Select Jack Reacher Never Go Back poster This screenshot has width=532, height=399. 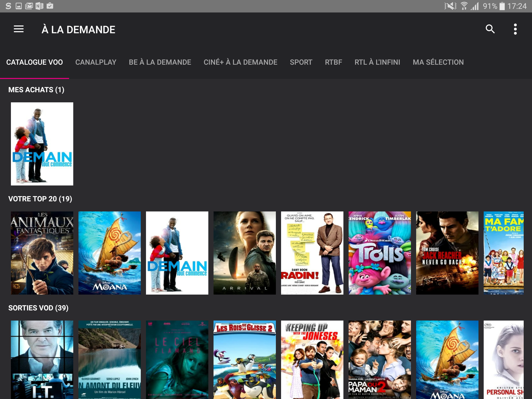tap(447, 253)
